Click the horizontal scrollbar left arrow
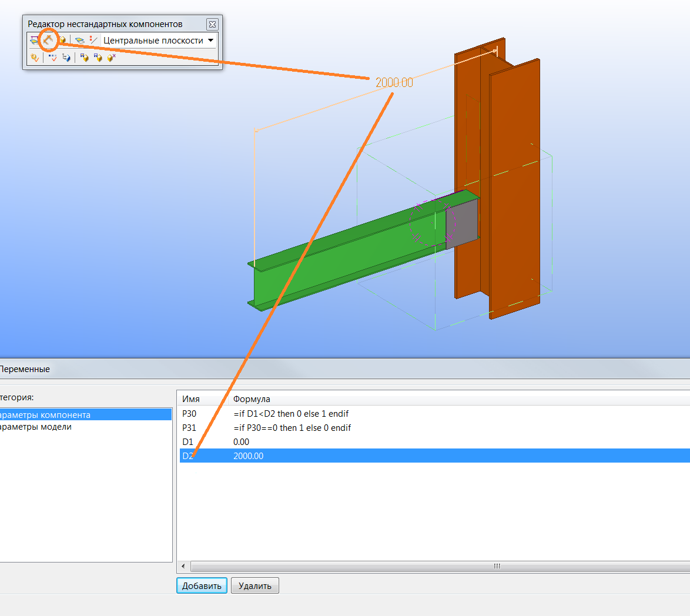 183,567
